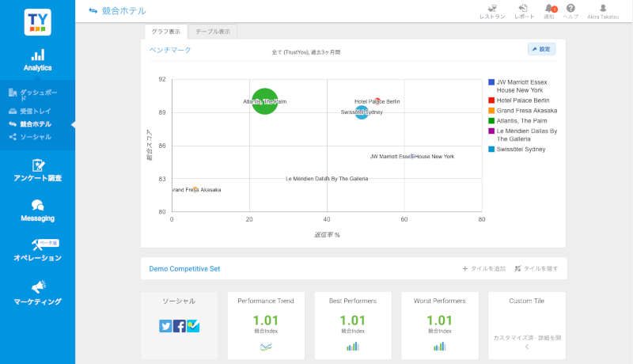This screenshot has width=633, height=364.
Task: Toggle JW Marriott Essex House legend swatch
Action: 491,82
